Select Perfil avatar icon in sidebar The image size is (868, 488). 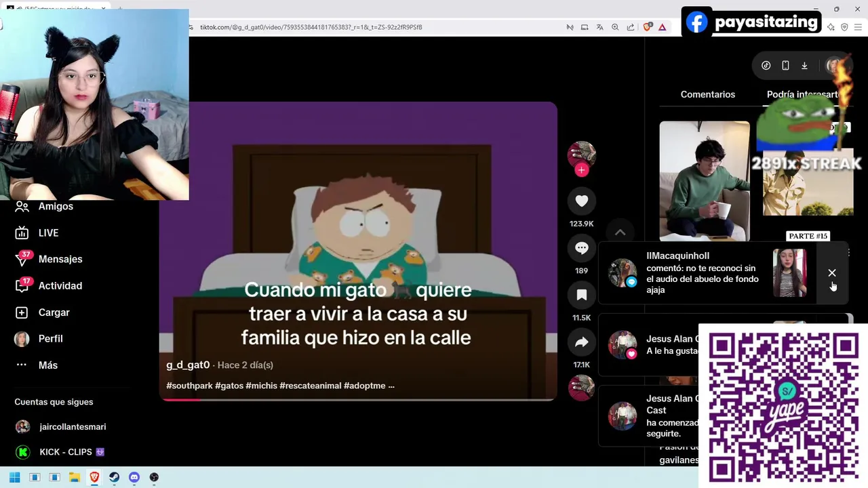pos(22,339)
